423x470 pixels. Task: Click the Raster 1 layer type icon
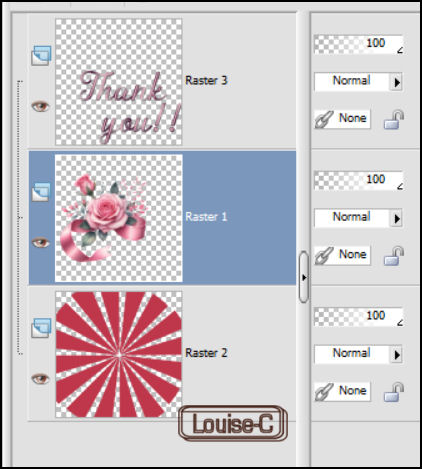tap(41, 192)
